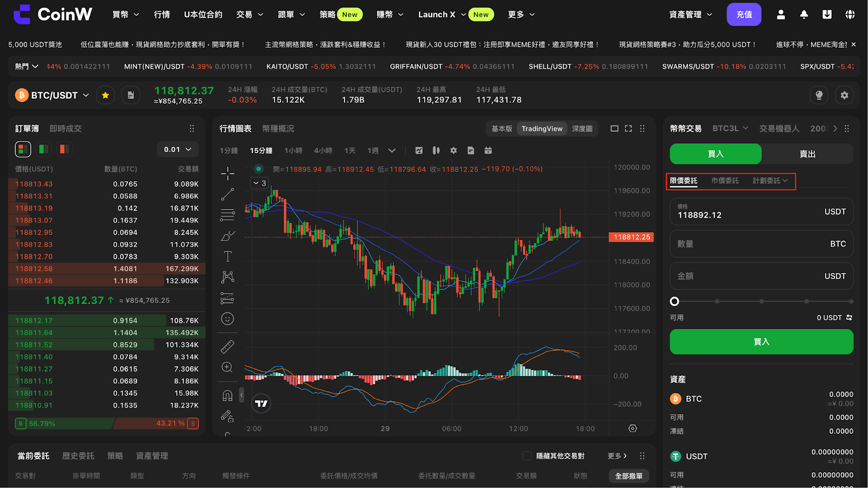
Task: Select the text annotation tool
Action: point(228,256)
